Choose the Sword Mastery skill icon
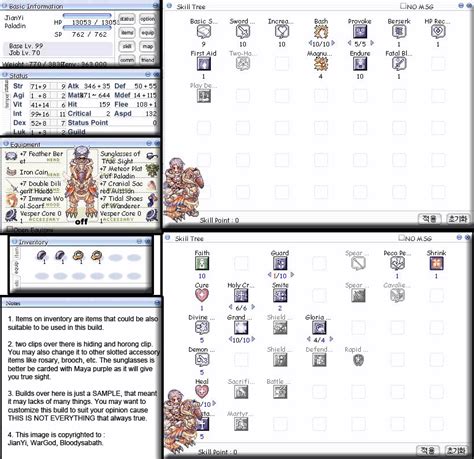Image resolution: width=474 pixels, height=459 pixels. 243,32
